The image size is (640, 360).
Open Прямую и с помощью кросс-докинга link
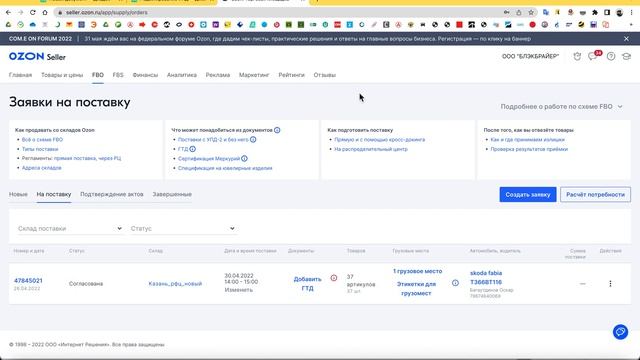pyautogui.click(x=380, y=140)
